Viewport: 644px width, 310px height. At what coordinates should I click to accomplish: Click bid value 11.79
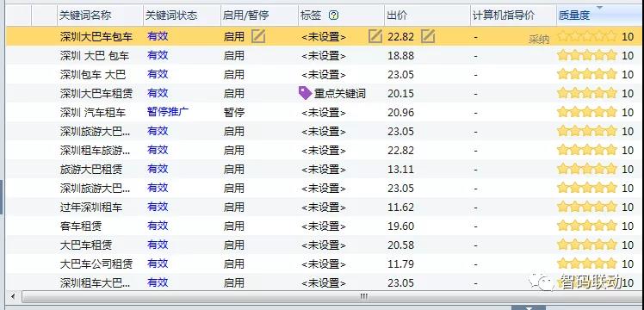point(400,263)
